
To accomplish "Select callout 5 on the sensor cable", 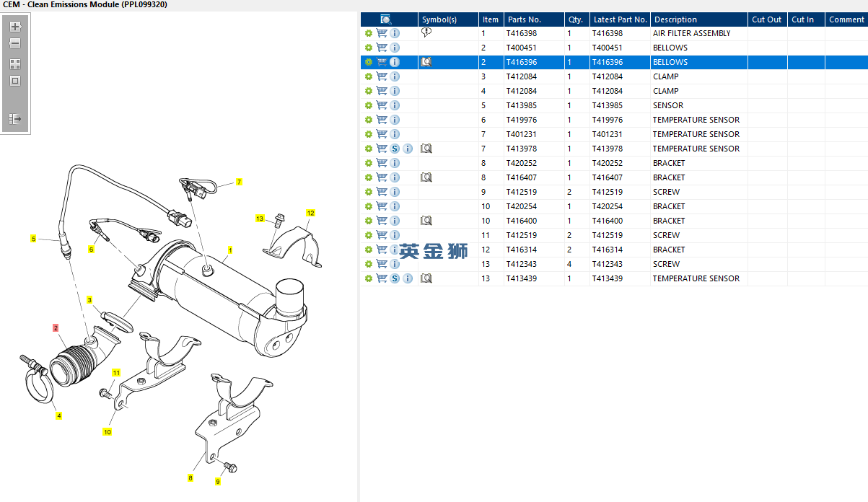I will [x=33, y=239].
